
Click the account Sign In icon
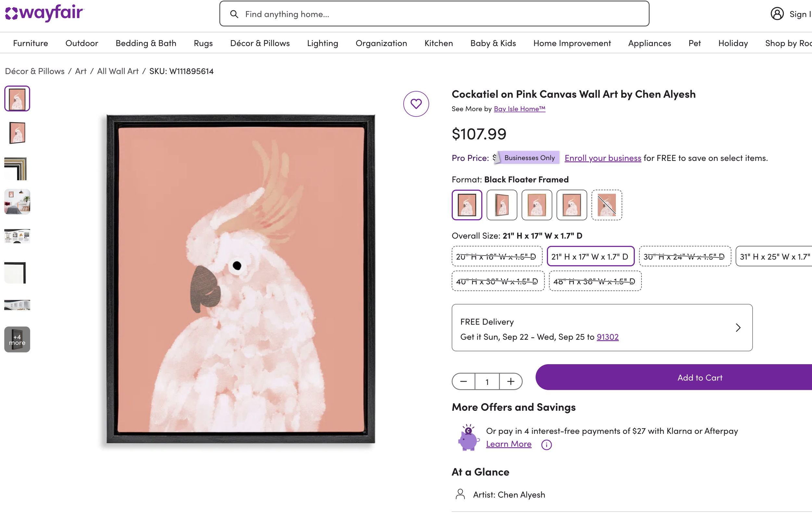tap(777, 14)
